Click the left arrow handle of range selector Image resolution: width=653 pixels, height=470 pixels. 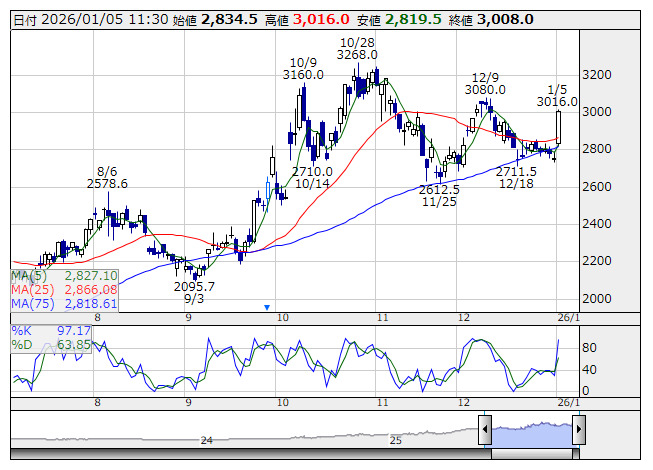tap(484, 431)
